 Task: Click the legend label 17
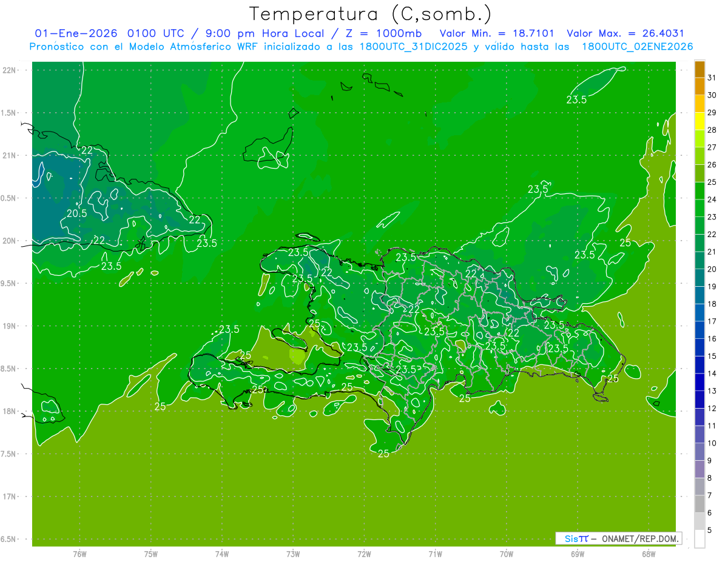tap(712, 321)
